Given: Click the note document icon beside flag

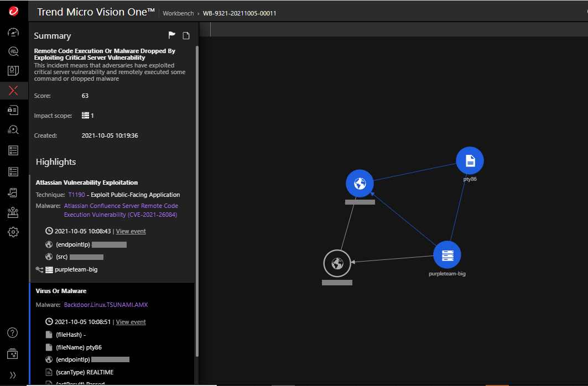Looking at the screenshot, I should [186, 36].
